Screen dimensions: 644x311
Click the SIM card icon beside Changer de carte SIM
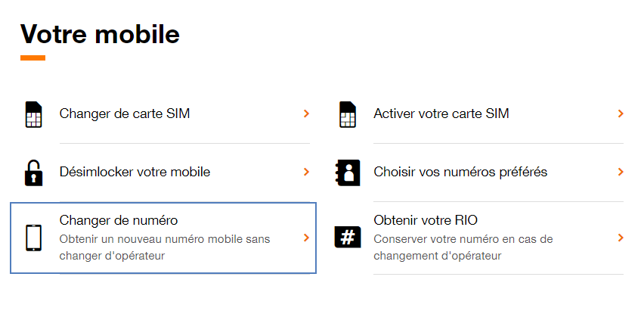34,114
